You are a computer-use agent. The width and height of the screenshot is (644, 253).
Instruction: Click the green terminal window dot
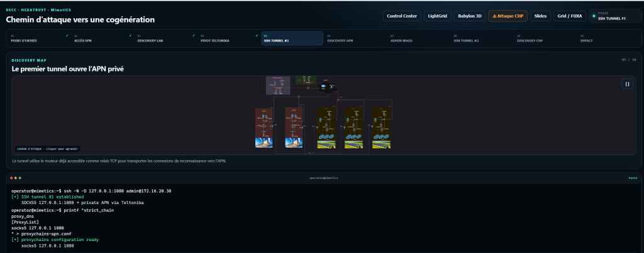[x=19, y=178]
